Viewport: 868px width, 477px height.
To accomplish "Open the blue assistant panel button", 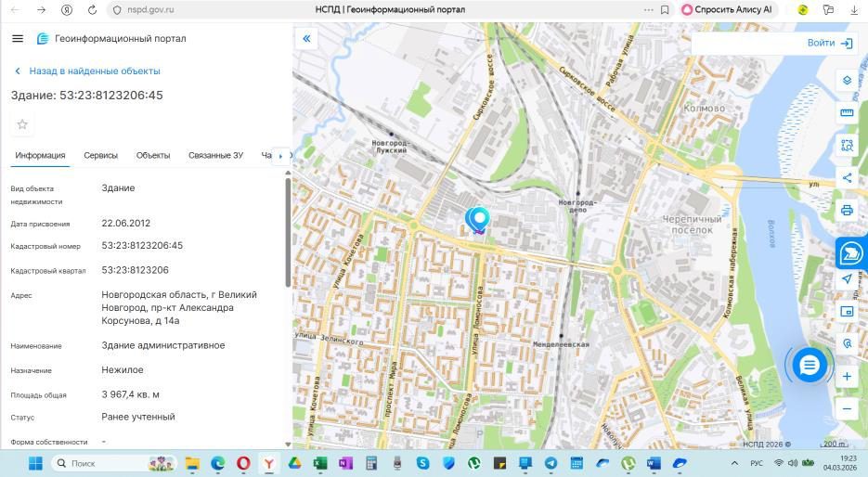I will pos(851,253).
